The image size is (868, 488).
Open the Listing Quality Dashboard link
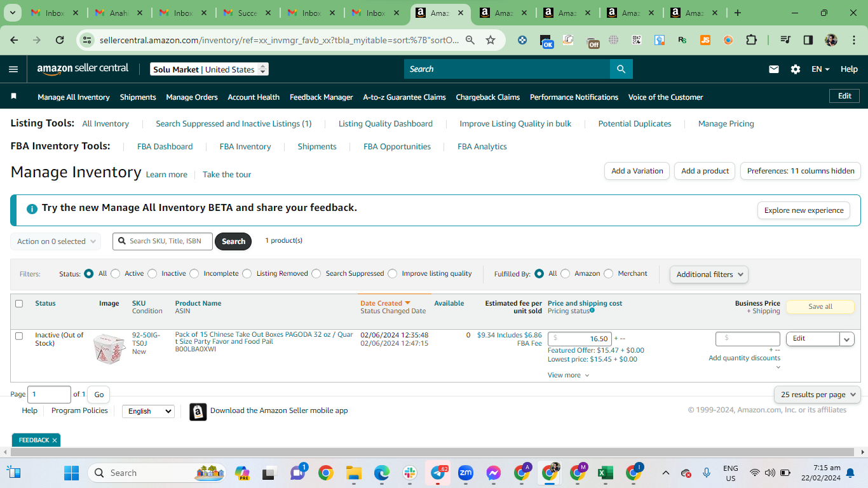[386, 124]
